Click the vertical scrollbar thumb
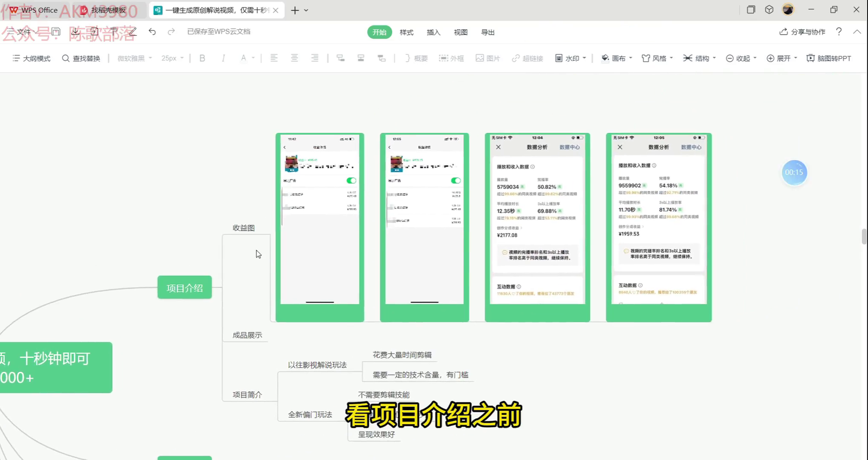The image size is (868, 460). (x=864, y=237)
